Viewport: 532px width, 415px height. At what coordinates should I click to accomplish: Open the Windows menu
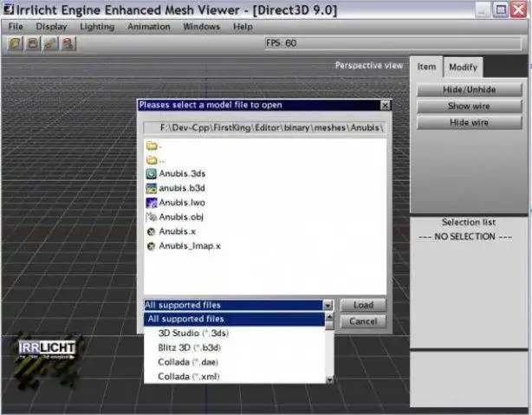[x=201, y=27]
